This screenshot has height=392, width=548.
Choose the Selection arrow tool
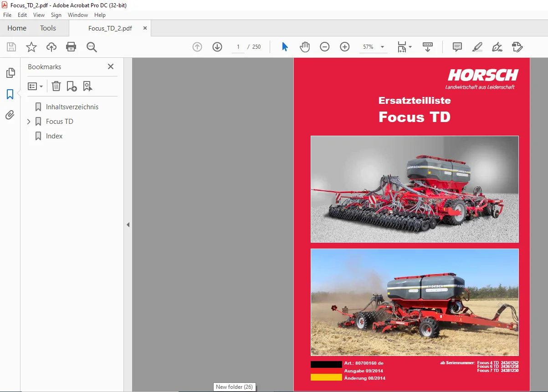[285, 47]
